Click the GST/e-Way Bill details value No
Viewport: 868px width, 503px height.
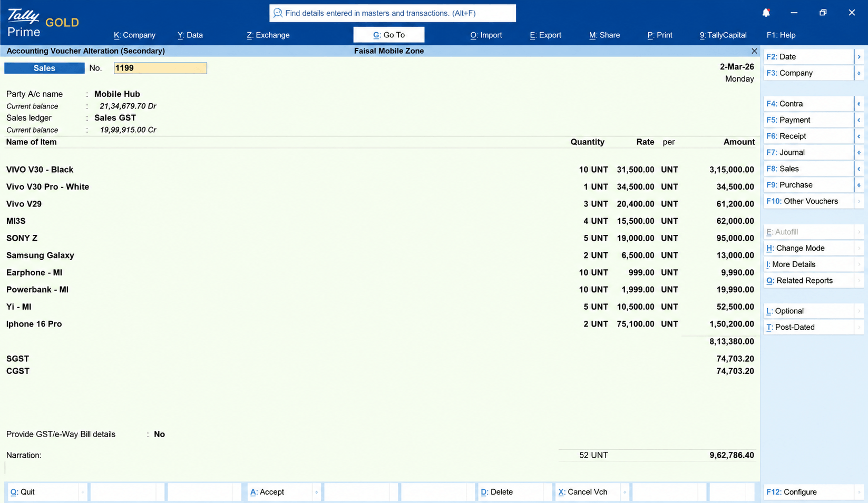(x=159, y=435)
